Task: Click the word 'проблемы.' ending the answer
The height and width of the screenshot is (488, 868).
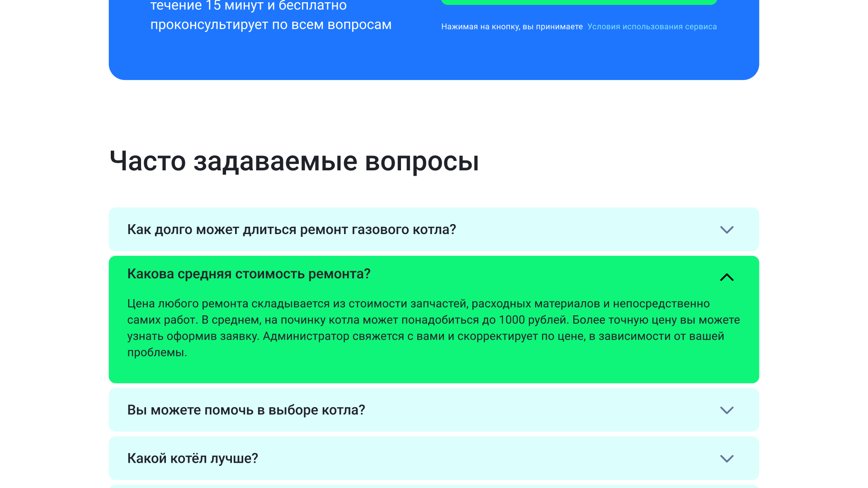Action: (x=157, y=352)
